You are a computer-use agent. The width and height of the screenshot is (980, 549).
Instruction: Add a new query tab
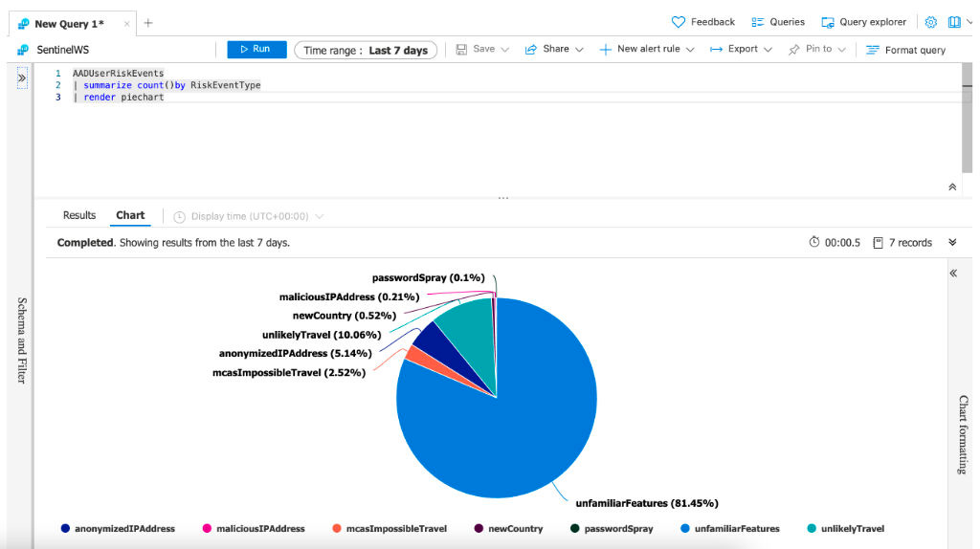148,23
